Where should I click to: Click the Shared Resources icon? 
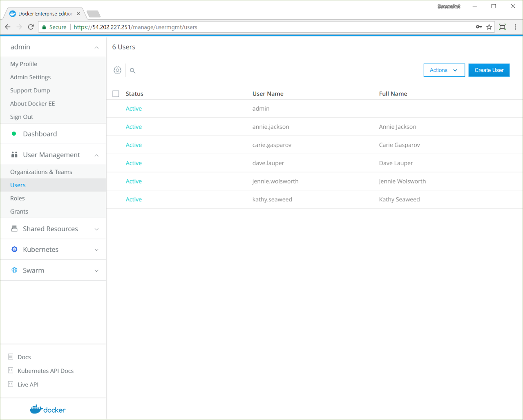point(14,229)
